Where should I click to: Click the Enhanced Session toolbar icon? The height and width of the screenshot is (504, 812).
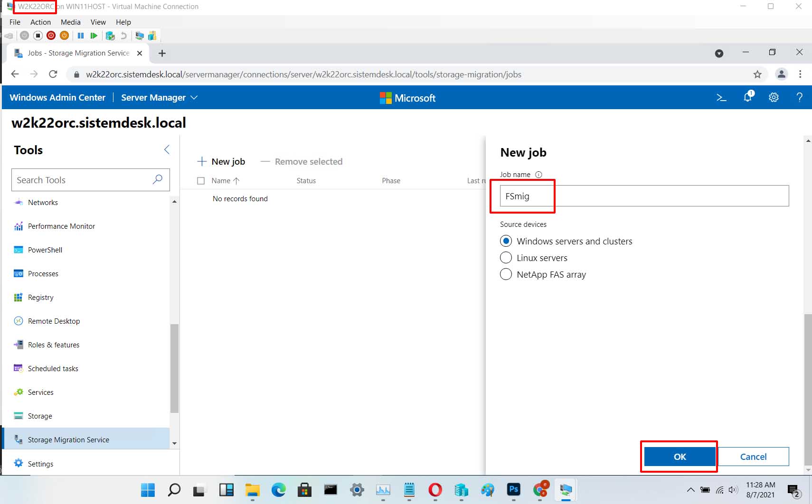pyautogui.click(x=139, y=36)
